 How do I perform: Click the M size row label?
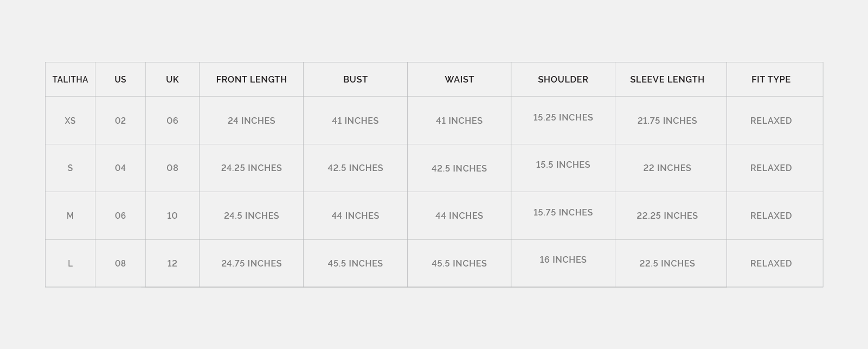pos(70,215)
